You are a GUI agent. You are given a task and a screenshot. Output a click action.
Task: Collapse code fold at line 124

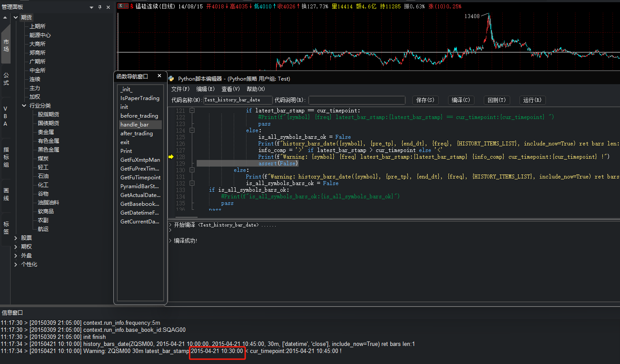coord(192,130)
